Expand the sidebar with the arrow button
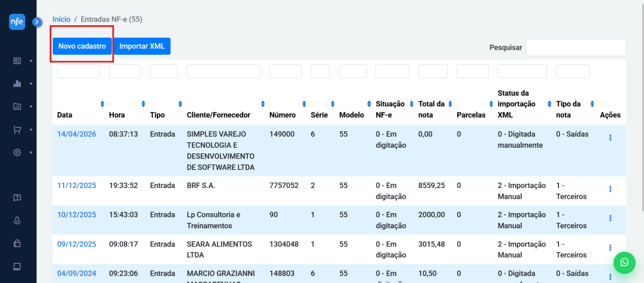Viewport: 644px width, 283px height. point(37,22)
